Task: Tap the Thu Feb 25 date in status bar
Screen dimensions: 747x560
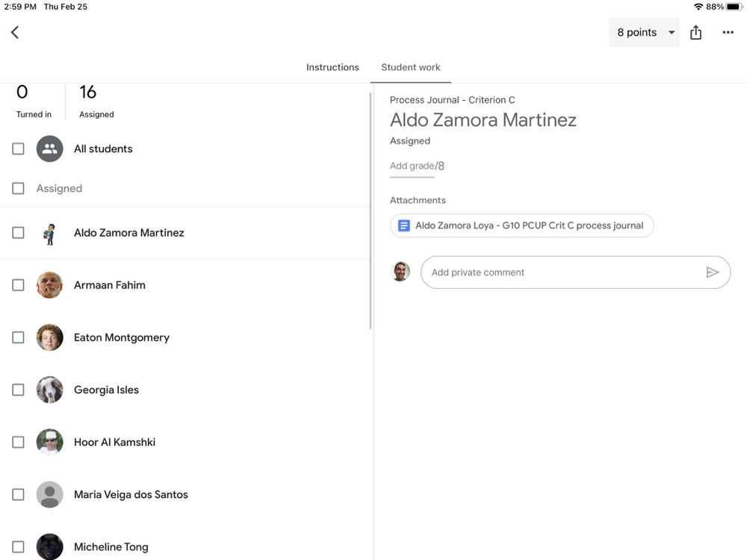Action: point(65,7)
